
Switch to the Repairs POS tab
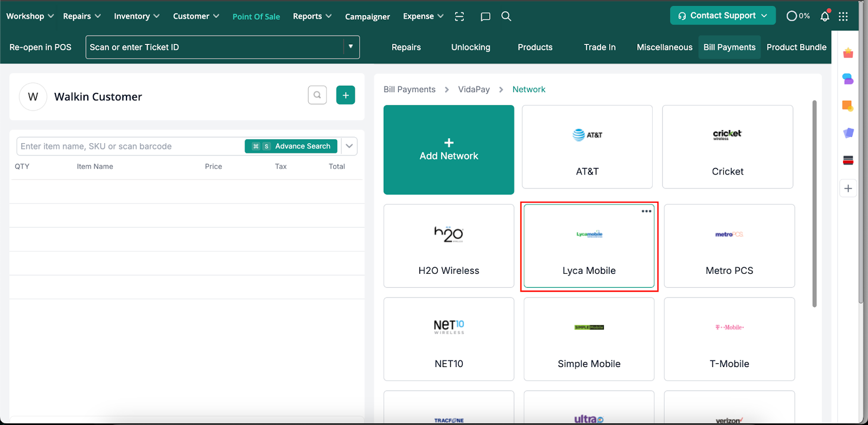point(406,47)
